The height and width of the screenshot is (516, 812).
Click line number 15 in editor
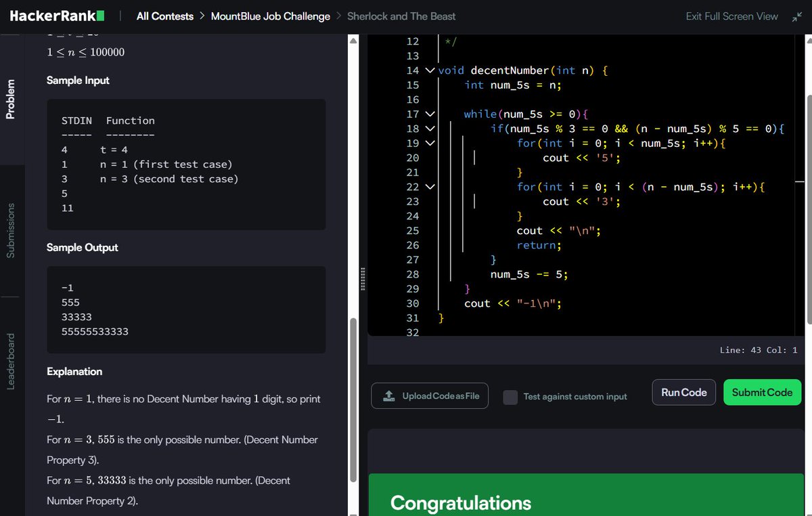click(x=412, y=85)
